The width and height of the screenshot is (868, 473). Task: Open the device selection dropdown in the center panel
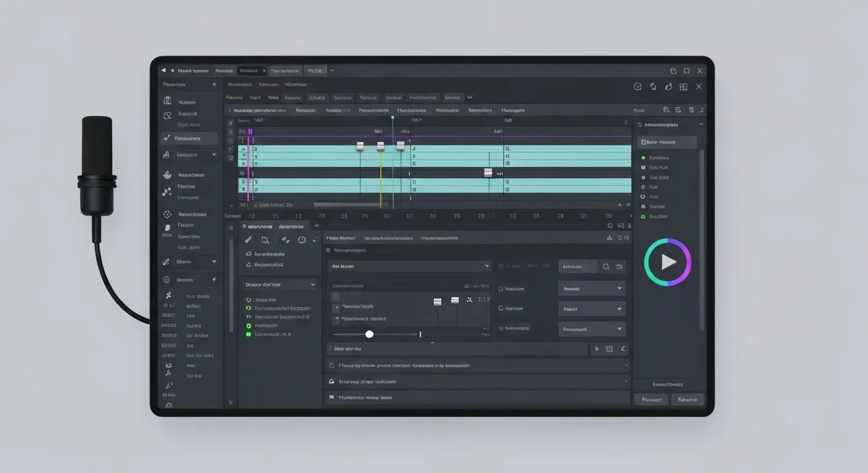pyautogui.click(x=410, y=266)
